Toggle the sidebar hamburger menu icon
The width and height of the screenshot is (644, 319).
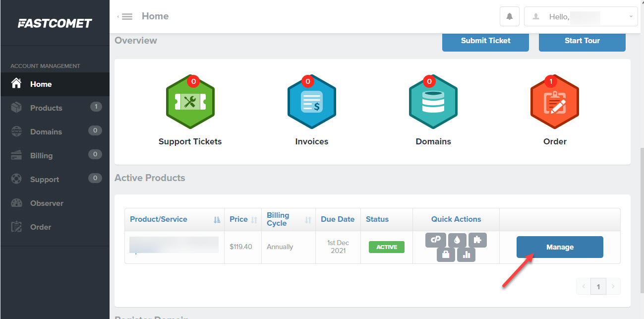[127, 16]
